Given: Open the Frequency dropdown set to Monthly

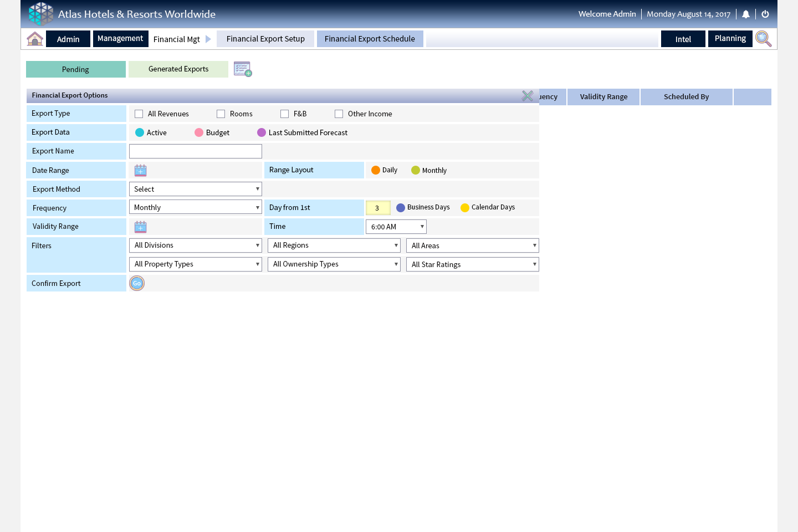Looking at the screenshot, I should (195, 208).
